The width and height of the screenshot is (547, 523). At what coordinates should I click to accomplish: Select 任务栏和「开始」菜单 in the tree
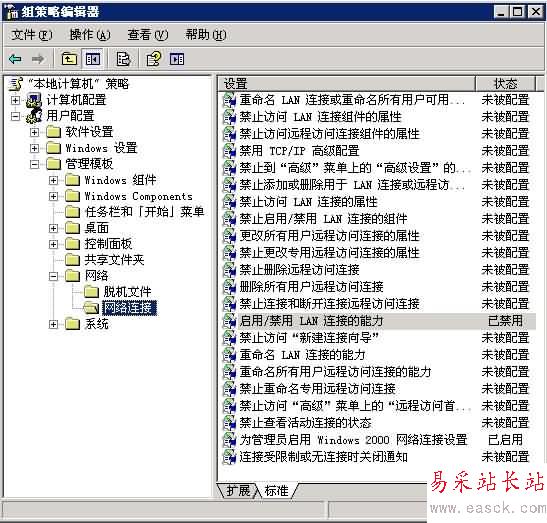click(144, 212)
